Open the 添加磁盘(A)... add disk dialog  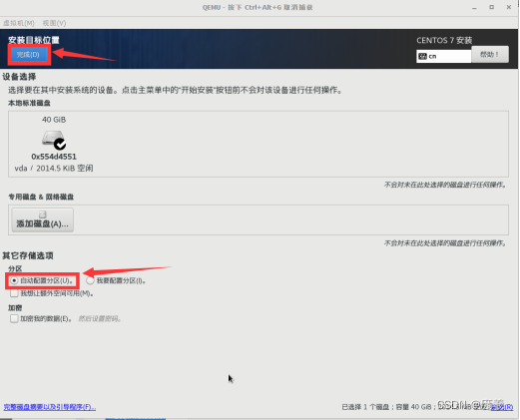(43, 219)
